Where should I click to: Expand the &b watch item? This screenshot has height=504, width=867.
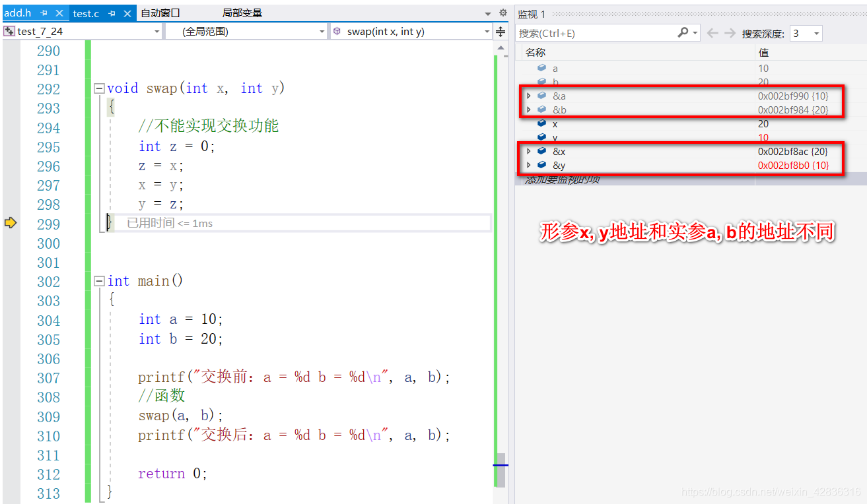pos(528,110)
